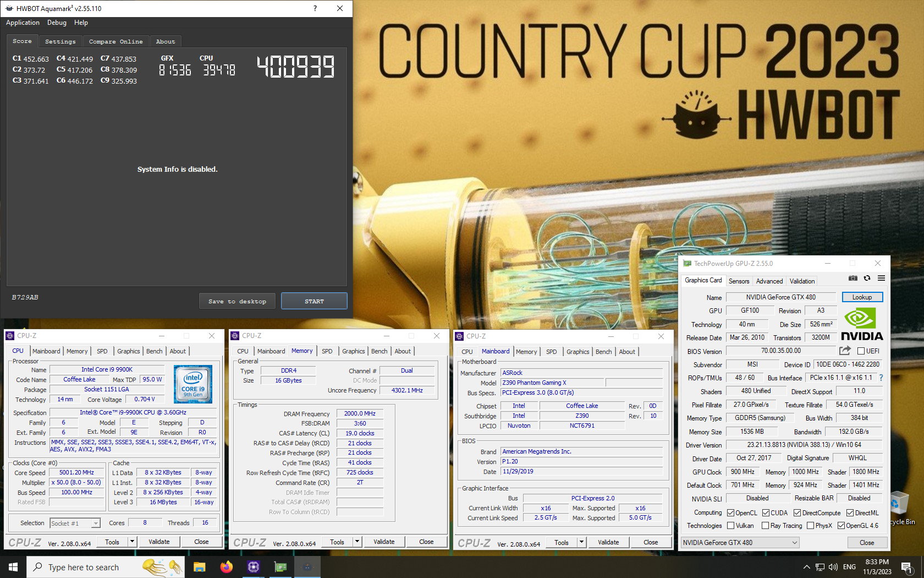This screenshot has height=578, width=924.
Task: Toggle the DirectML checkbox
Action: pyautogui.click(x=850, y=512)
